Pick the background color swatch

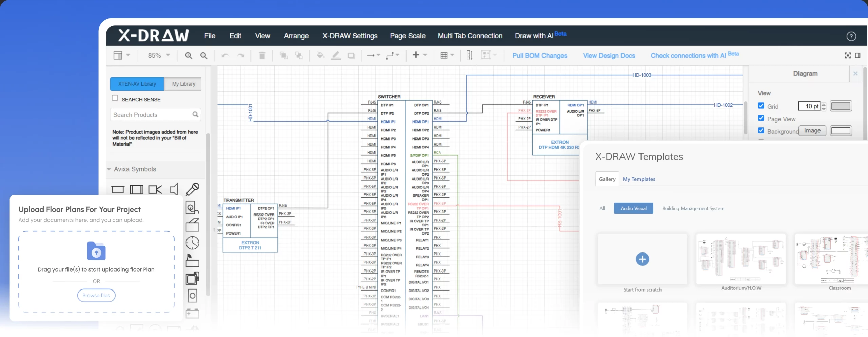(841, 131)
